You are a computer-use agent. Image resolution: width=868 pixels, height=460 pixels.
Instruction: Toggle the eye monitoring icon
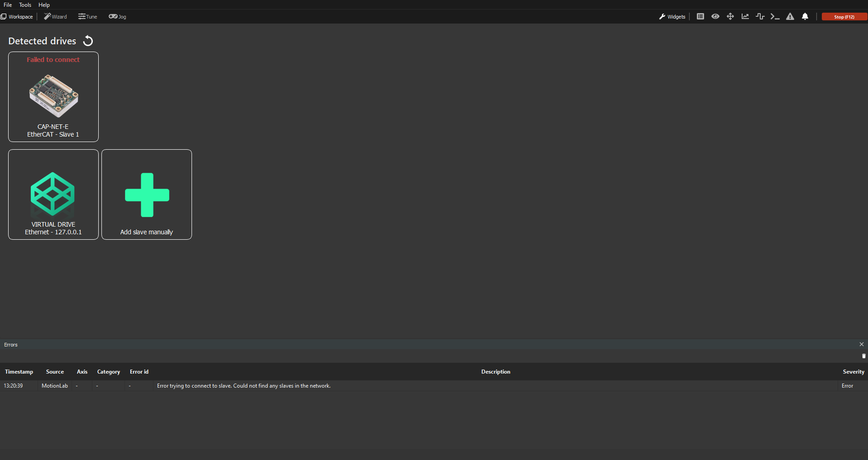pyautogui.click(x=715, y=17)
